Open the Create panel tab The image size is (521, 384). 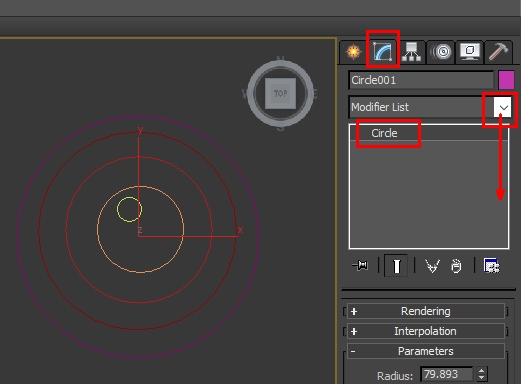tap(353, 52)
